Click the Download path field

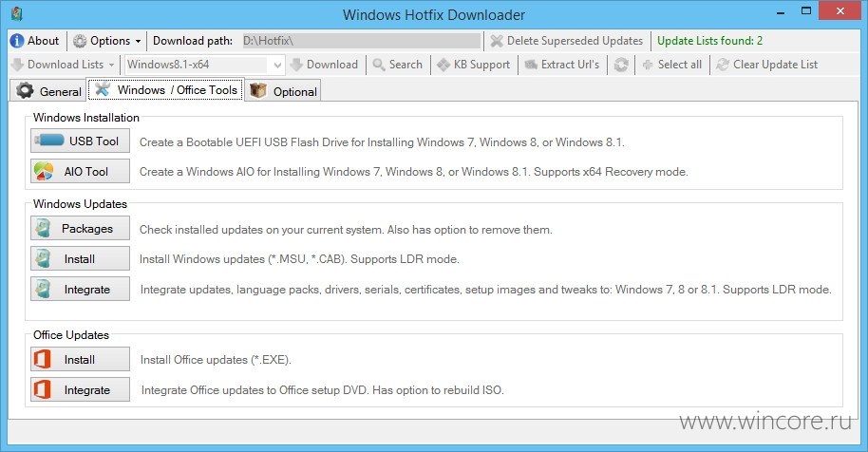pos(362,41)
